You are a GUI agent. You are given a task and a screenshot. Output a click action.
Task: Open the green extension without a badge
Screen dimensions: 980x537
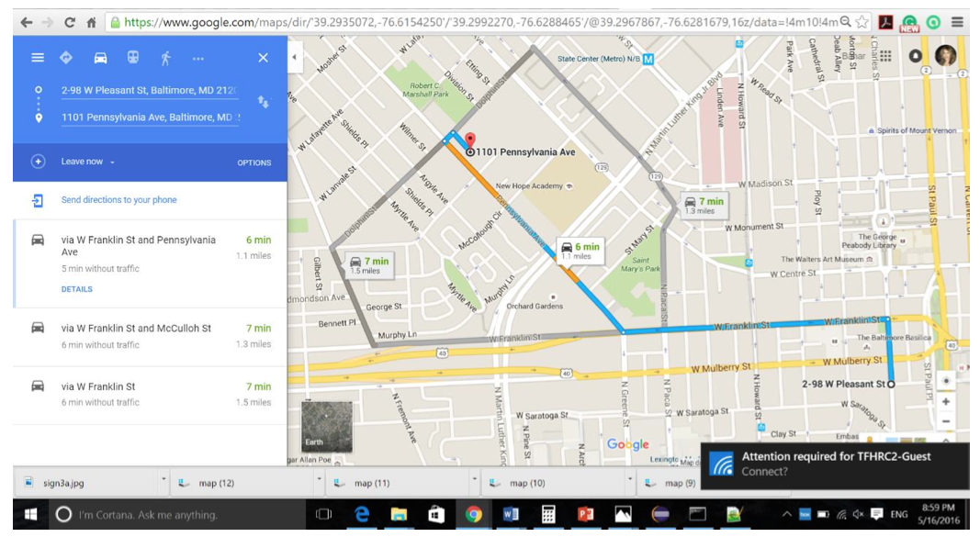click(x=934, y=22)
